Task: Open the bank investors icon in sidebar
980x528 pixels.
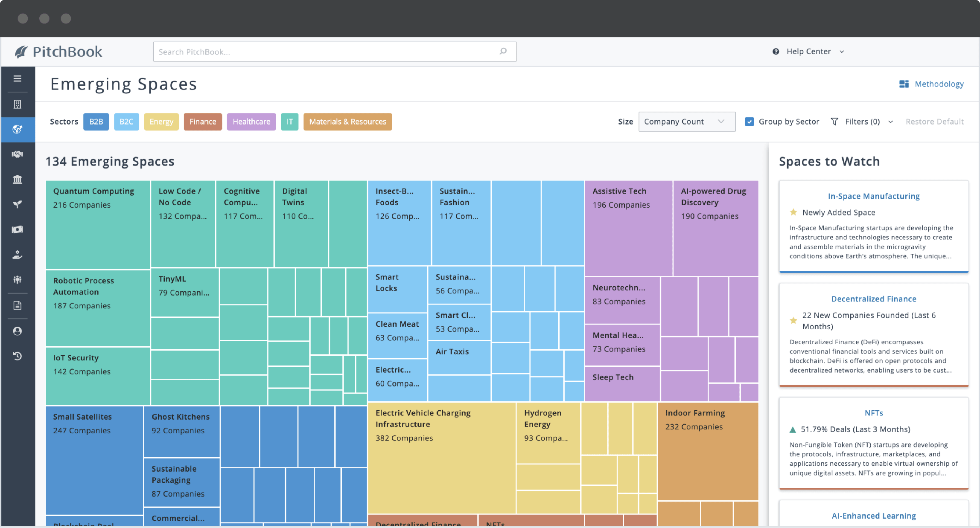Action: point(17,179)
